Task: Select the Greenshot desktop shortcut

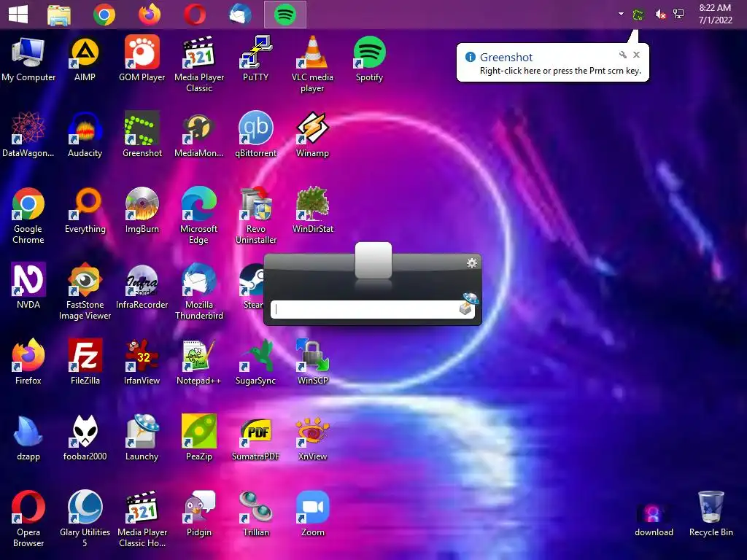Action: pyautogui.click(x=142, y=135)
